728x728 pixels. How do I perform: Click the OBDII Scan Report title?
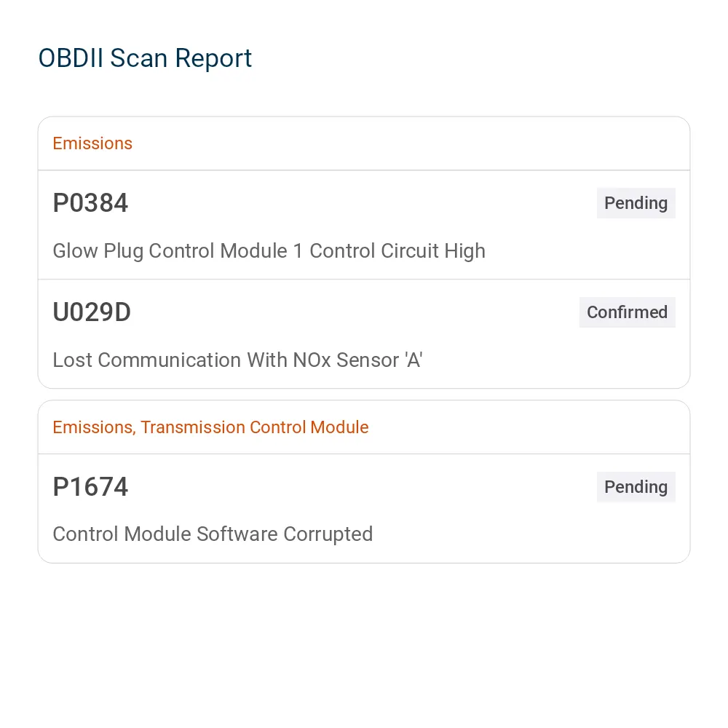(145, 58)
